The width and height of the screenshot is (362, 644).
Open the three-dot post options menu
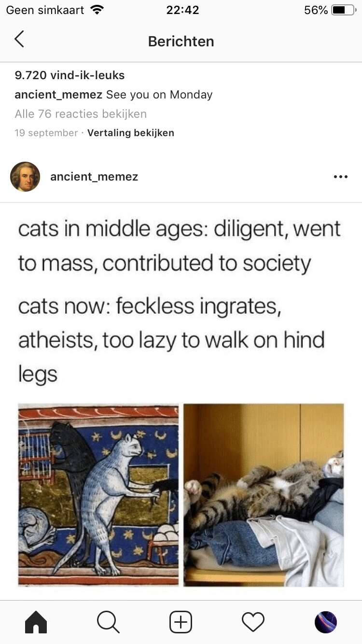click(x=341, y=177)
